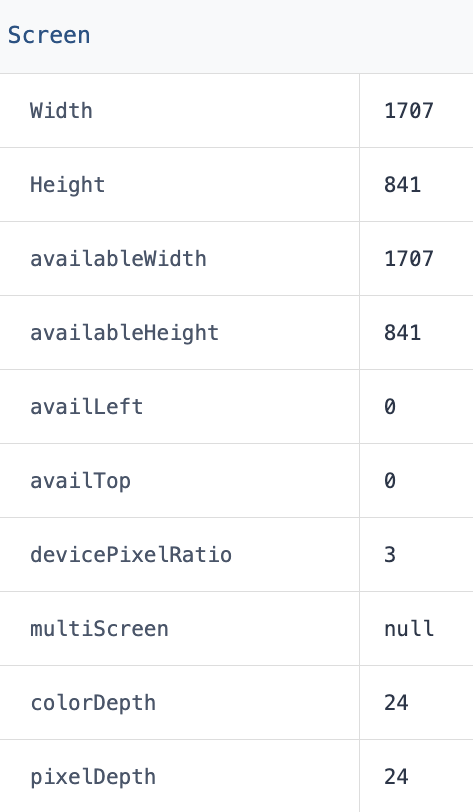Click the availableWidth value 1707
Image resolution: width=473 pixels, height=812 pixels.
[x=409, y=259]
